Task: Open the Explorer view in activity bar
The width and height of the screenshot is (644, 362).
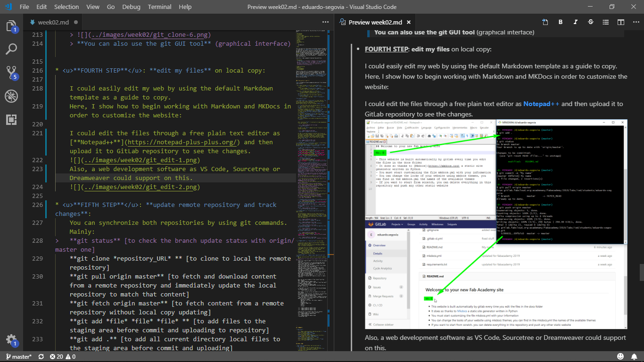Action: point(11,26)
